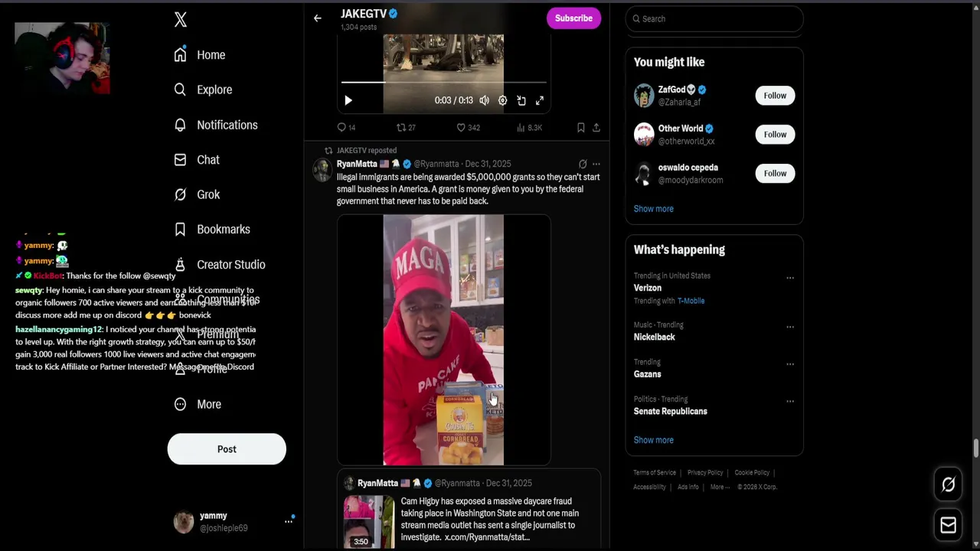Open account menu dots next to yammy

pos(289,521)
